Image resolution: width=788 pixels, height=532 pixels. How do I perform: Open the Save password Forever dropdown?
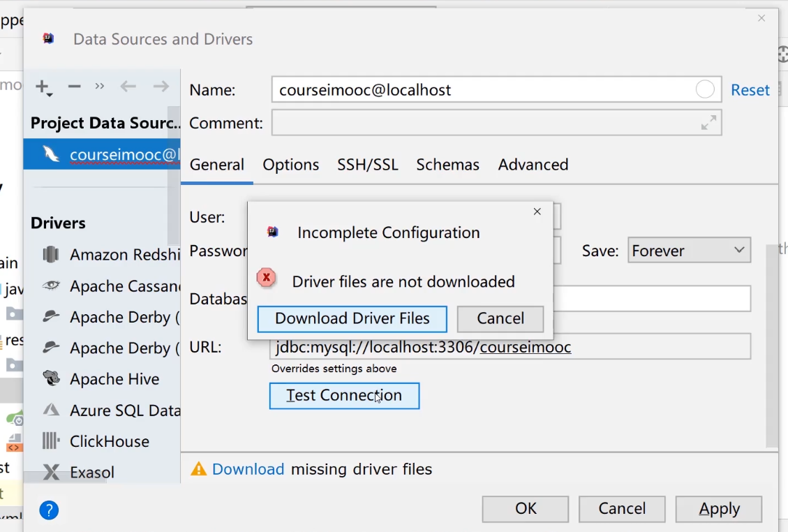click(x=689, y=251)
